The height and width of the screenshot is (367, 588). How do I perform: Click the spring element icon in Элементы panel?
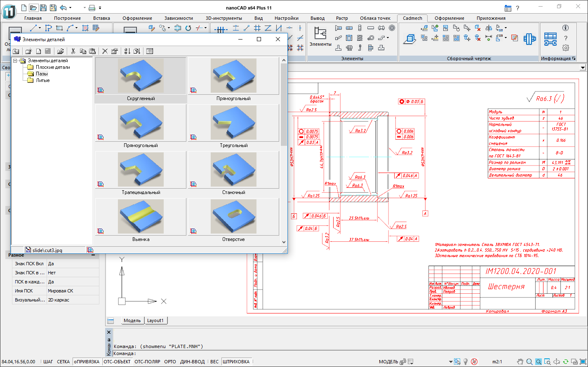pyautogui.click(x=360, y=38)
